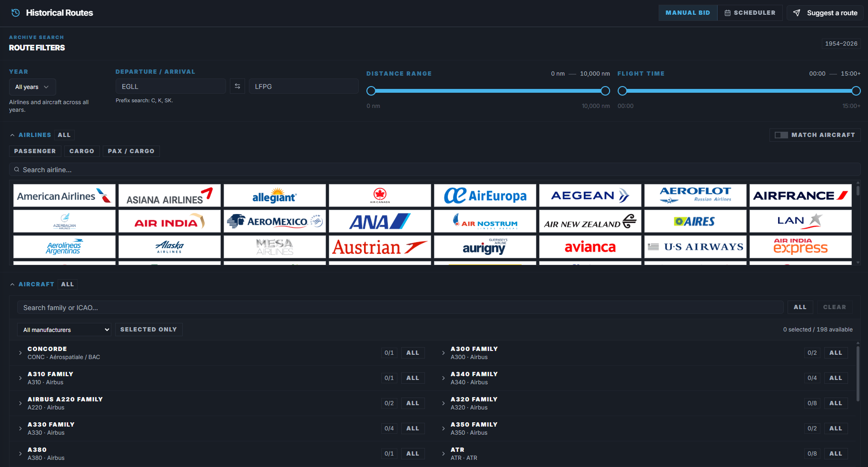Pick the Air India logo tile
The height and width of the screenshot is (467, 868).
point(170,221)
